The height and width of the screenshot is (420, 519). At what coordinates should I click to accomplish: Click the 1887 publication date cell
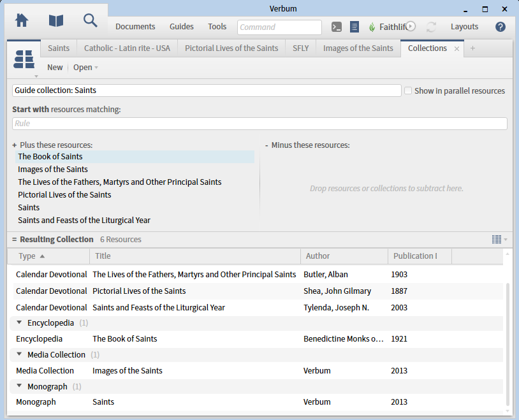pyautogui.click(x=399, y=291)
